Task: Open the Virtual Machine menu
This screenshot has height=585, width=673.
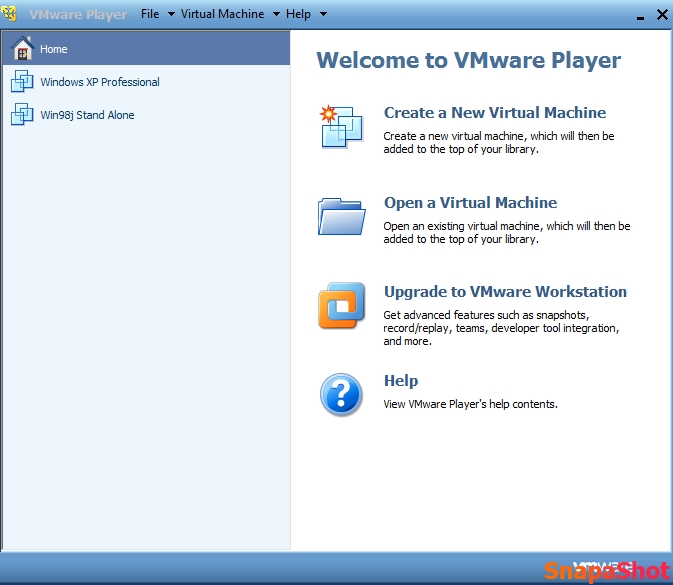Action: click(222, 14)
